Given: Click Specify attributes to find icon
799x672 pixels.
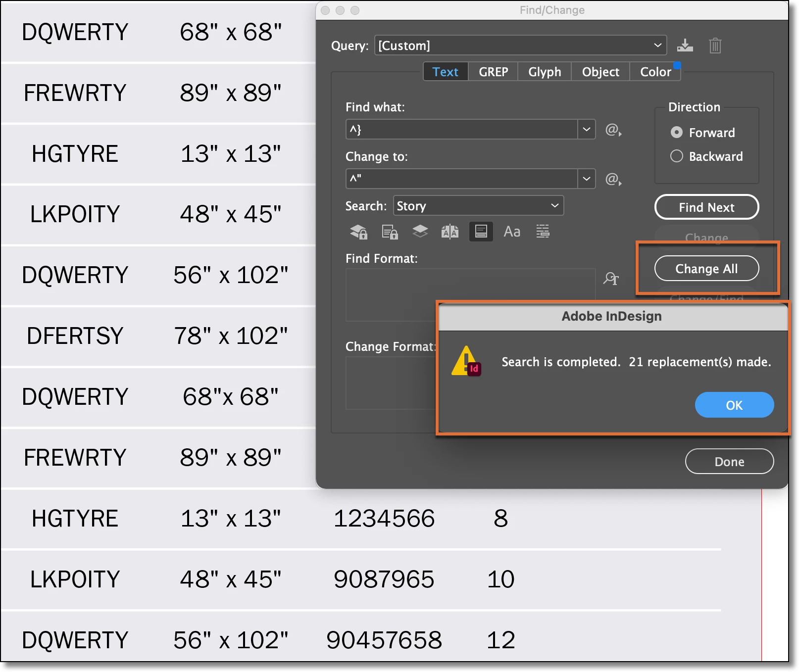Looking at the screenshot, I should tap(611, 279).
